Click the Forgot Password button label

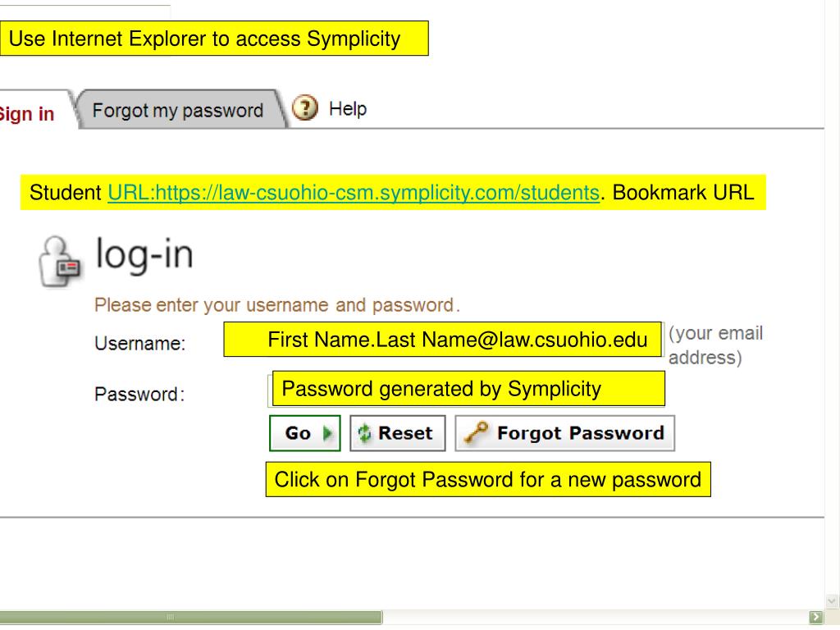581,433
